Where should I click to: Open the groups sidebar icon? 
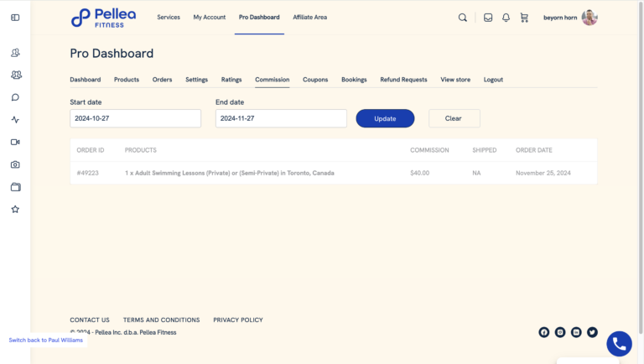point(16,75)
